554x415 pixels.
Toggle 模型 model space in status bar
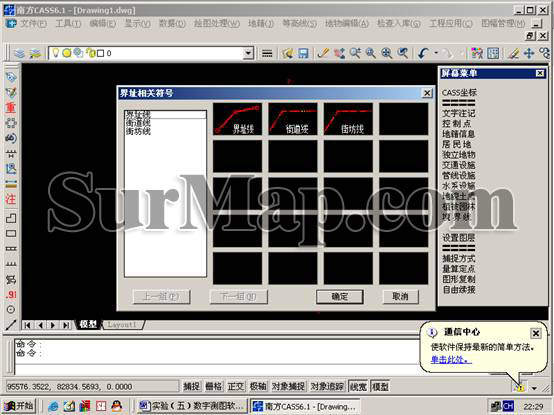point(381,386)
